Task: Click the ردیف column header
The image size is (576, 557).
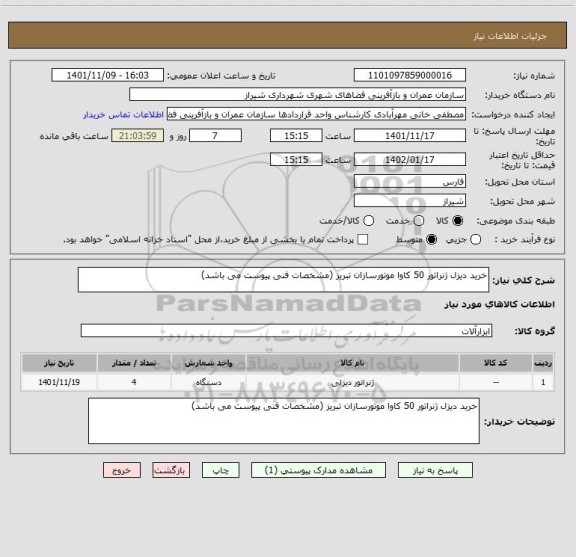Action: tap(543, 363)
